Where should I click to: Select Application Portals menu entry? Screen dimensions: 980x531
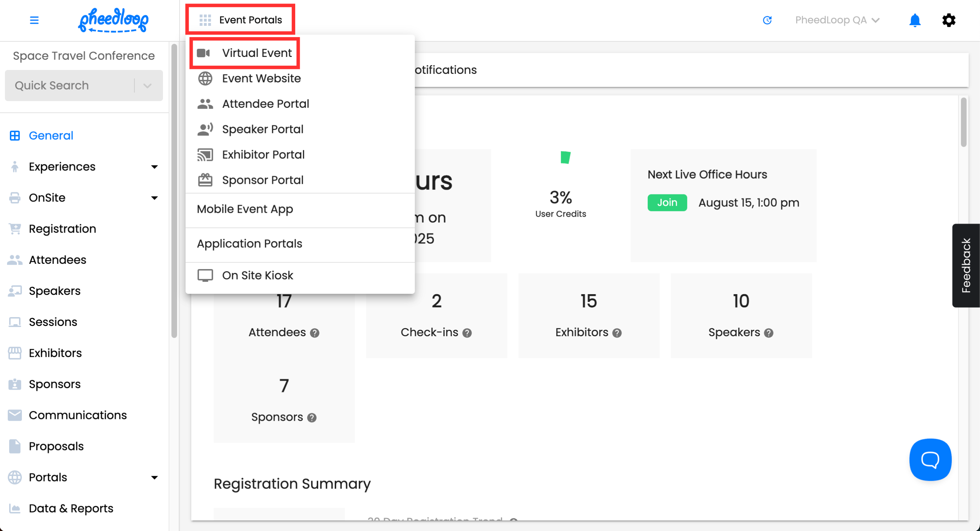click(300, 244)
